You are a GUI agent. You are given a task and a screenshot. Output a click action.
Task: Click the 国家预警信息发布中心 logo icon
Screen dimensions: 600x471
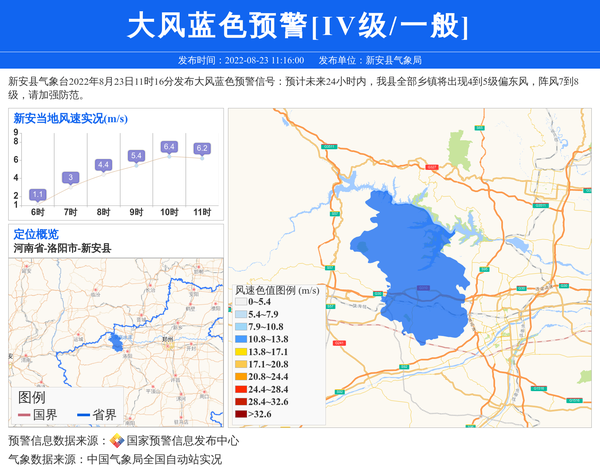coord(117,441)
